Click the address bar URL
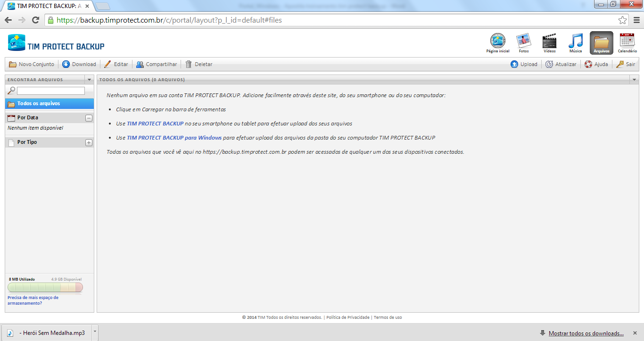Screen dimensions: 644x341 (x=169, y=20)
